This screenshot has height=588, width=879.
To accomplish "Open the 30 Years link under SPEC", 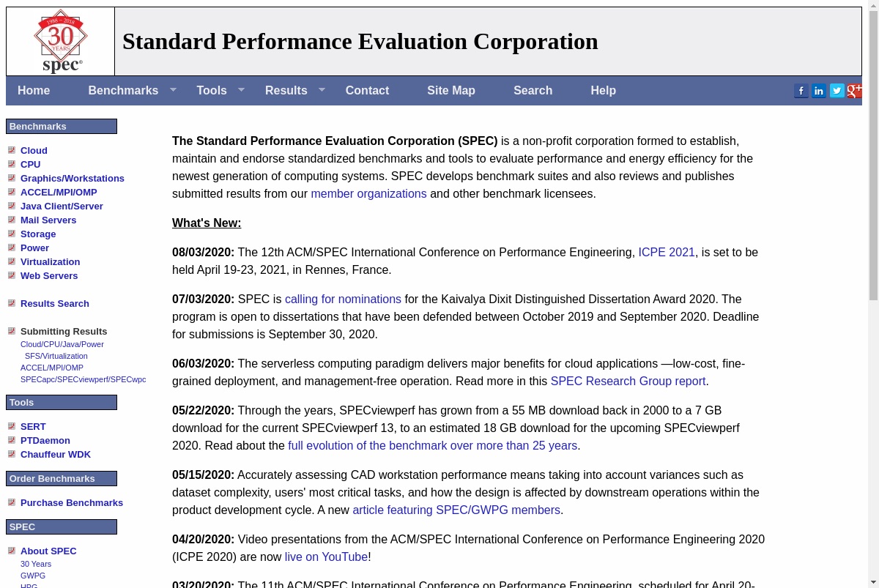I will coord(36,564).
